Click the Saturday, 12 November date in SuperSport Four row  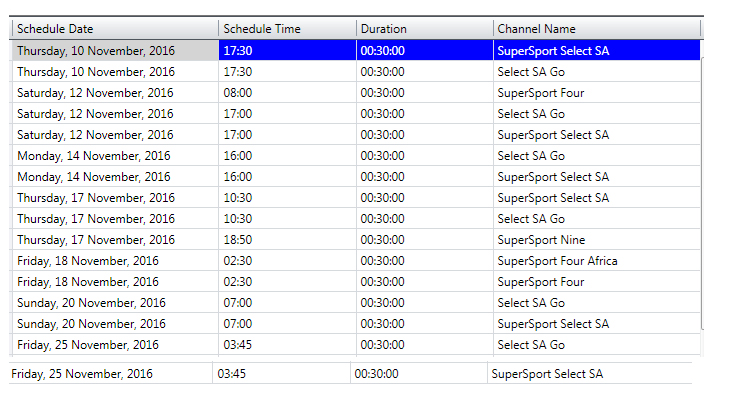click(115, 93)
